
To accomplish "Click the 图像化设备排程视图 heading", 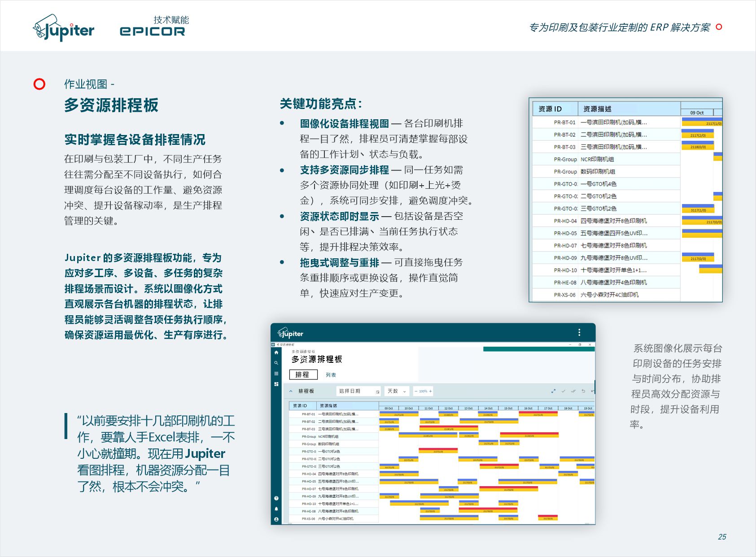I will click(345, 124).
